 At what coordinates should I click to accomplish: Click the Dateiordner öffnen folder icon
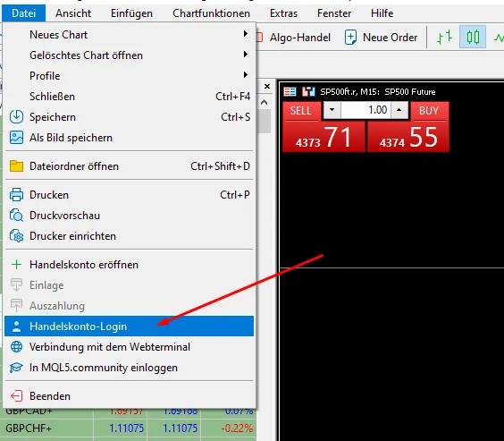[x=16, y=166]
